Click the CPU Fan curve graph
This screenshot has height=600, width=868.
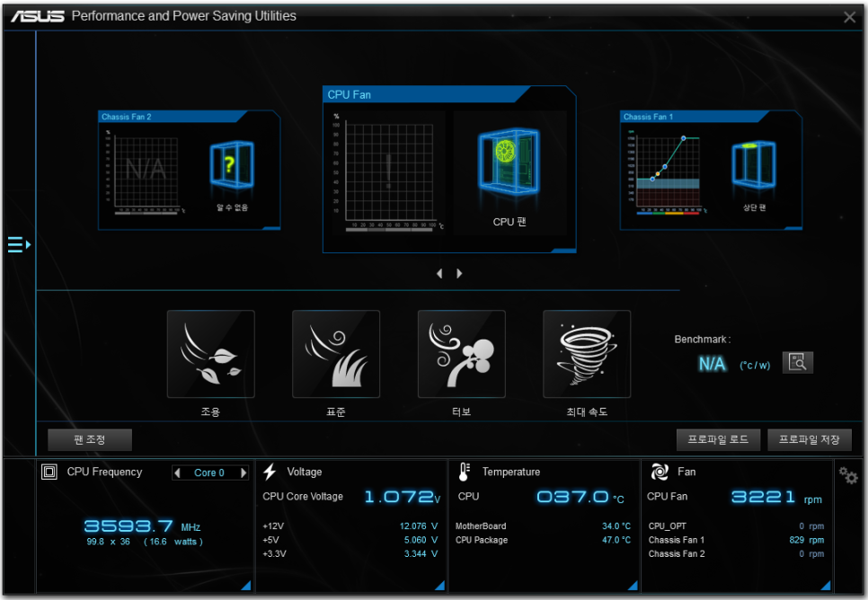tap(388, 172)
